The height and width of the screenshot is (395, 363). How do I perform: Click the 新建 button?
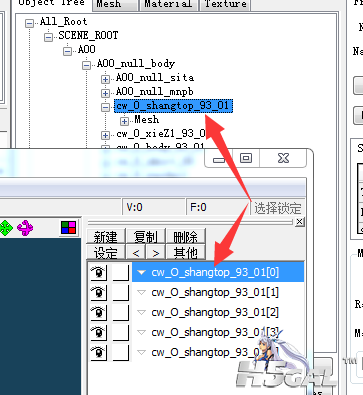pos(106,237)
